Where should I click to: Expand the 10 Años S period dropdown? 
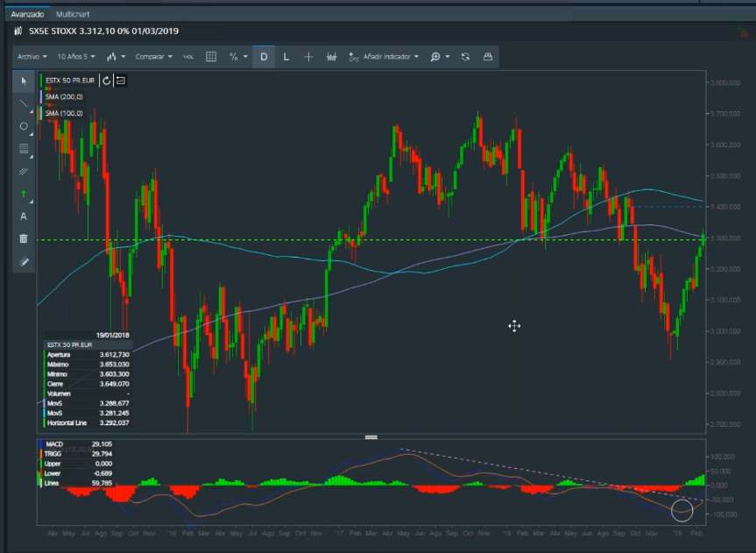tap(76, 56)
